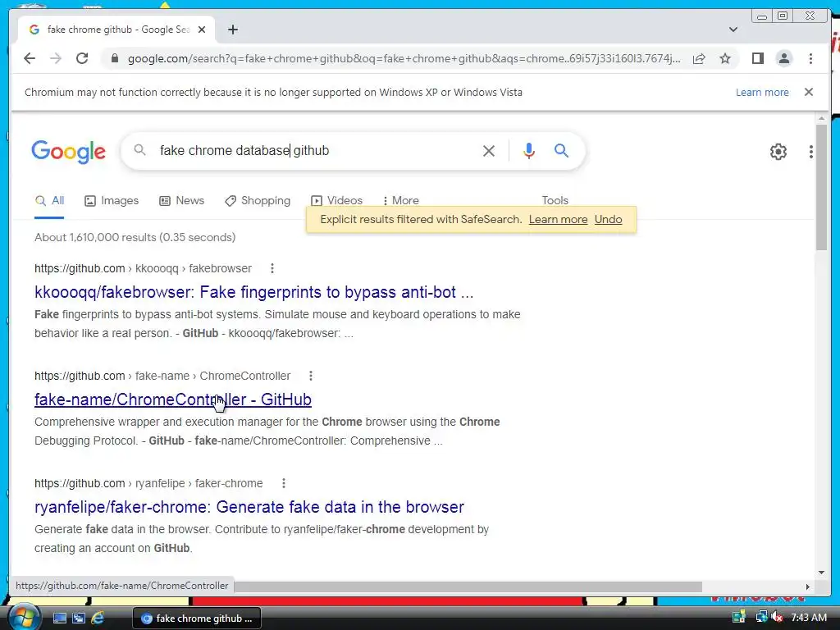This screenshot has height=630, width=840.
Task: Go to Google homepage via logo
Action: pyautogui.click(x=69, y=152)
